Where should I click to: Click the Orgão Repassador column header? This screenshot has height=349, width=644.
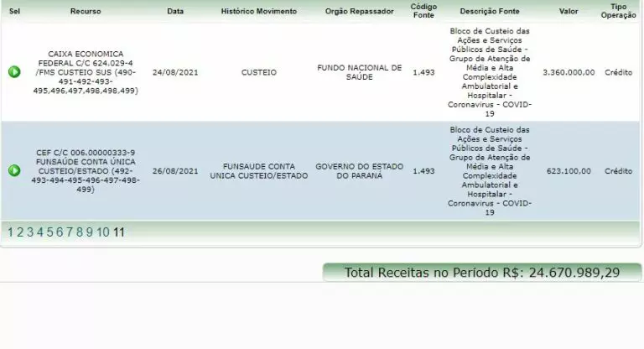point(359,12)
